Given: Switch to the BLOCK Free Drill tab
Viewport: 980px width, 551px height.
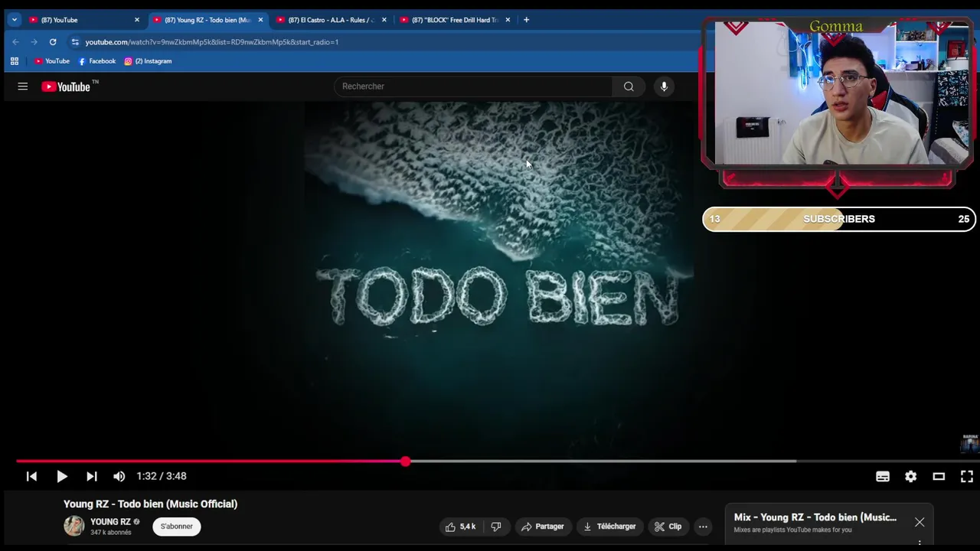Looking at the screenshot, I should click(x=453, y=20).
